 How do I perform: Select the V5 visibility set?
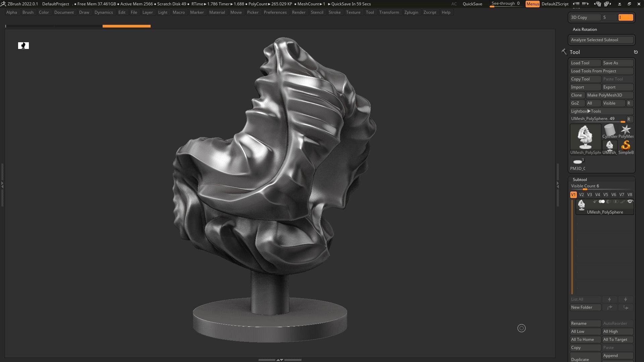(x=605, y=195)
